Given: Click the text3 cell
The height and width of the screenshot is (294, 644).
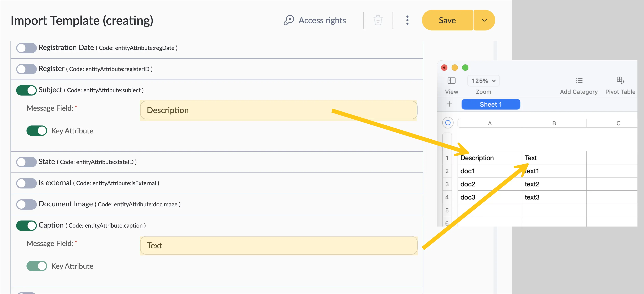Looking at the screenshot, I should coord(554,197).
